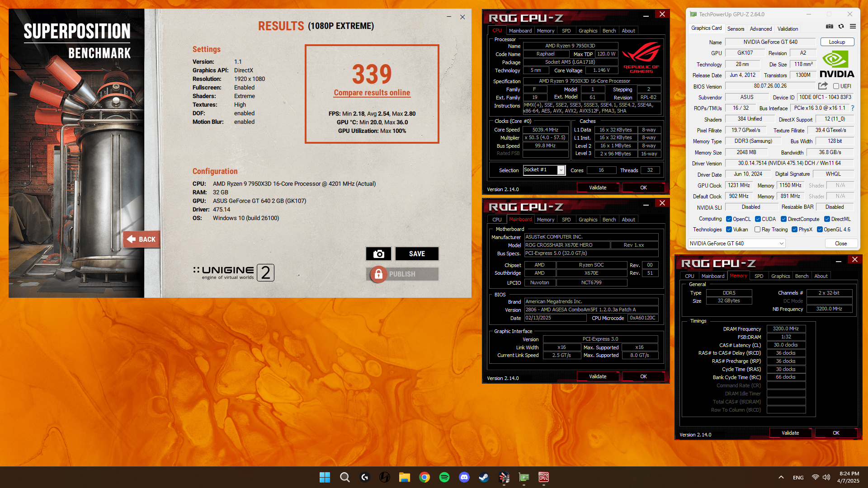Viewport: 868px width, 488px height.
Task: Click Validate in the top CPU-Z window
Action: click(x=598, y=188)
